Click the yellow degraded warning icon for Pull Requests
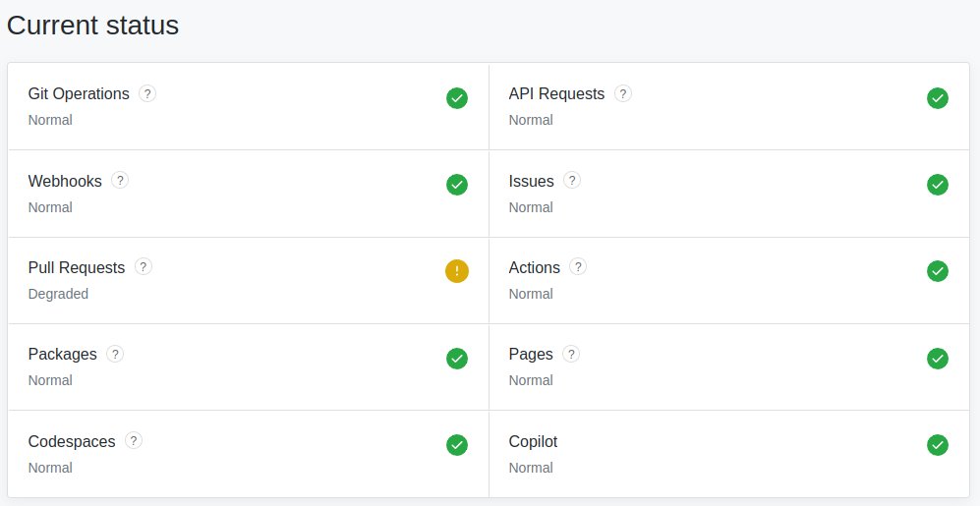Screen dimensions: 980x506 pyautogui.click(x=457, y=271)
